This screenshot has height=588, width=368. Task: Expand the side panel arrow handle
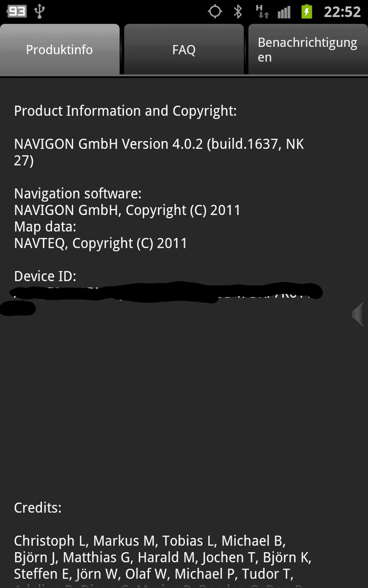tap(358, 314)
